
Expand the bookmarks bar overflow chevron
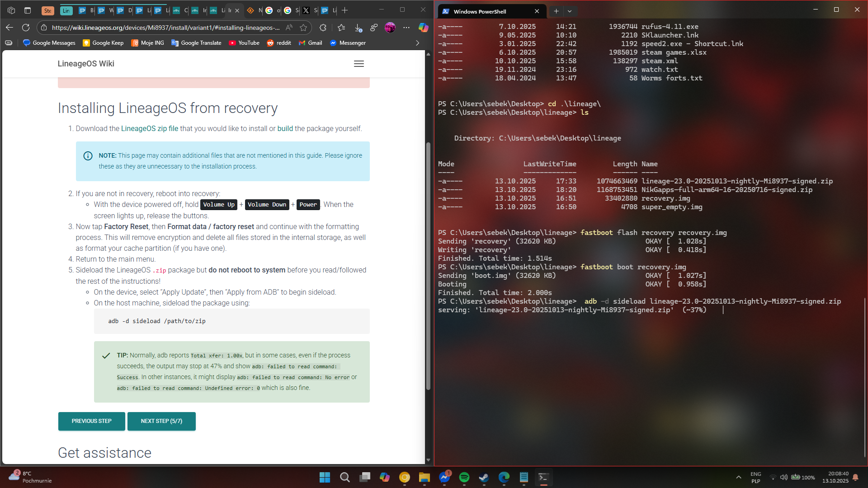point(417,43)
